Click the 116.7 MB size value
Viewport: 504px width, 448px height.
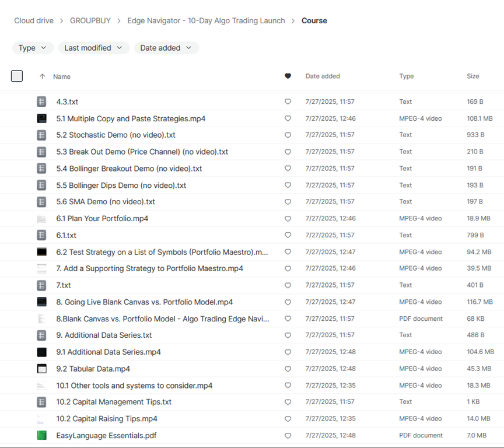pyautogui.click(x=480, y=302)
